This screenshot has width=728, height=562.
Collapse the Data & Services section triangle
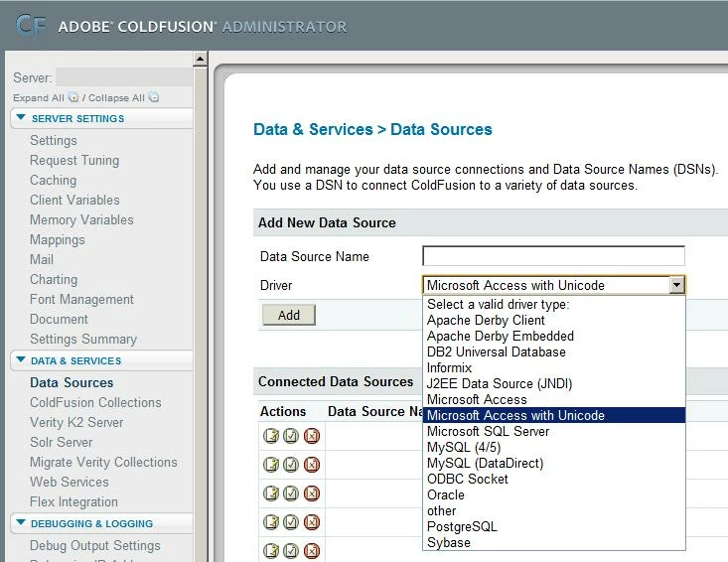click(x=21, y=359)
